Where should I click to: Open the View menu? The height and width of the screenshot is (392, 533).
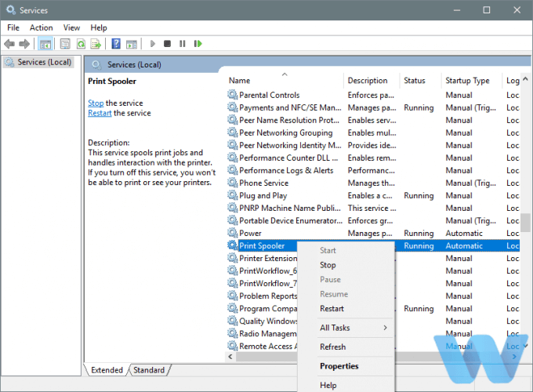click(x=71, y=27)
